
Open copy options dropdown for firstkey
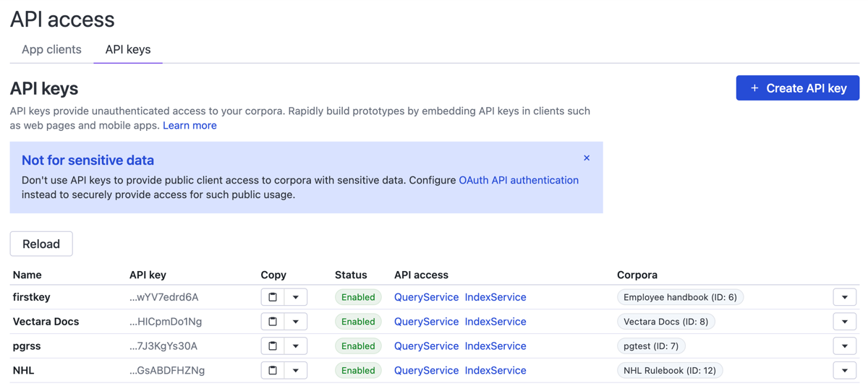coord(296,297)
